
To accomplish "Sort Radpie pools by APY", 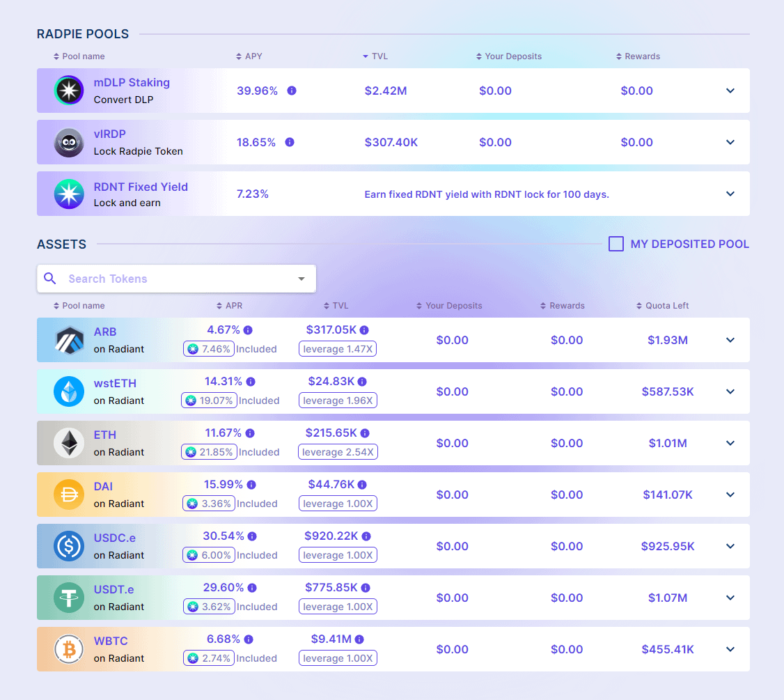I will tap(249, 56).
